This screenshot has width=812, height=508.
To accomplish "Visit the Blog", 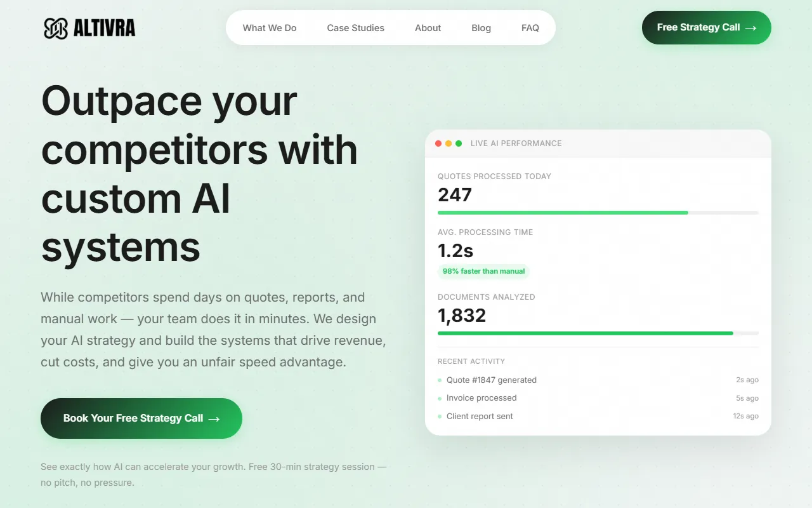I will point(481,28).
